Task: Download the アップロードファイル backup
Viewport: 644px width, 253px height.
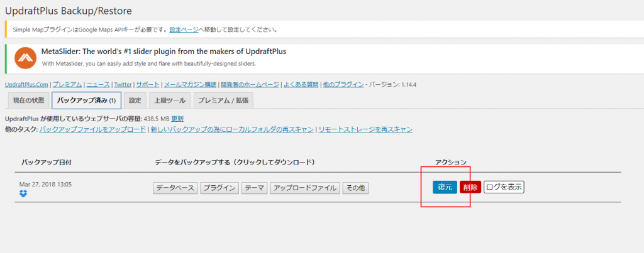Action: (305, 188)
